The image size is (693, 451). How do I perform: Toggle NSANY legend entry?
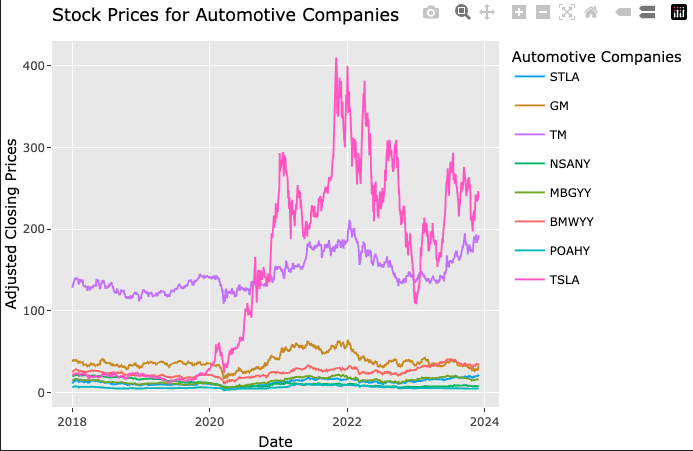click(552, 164)
